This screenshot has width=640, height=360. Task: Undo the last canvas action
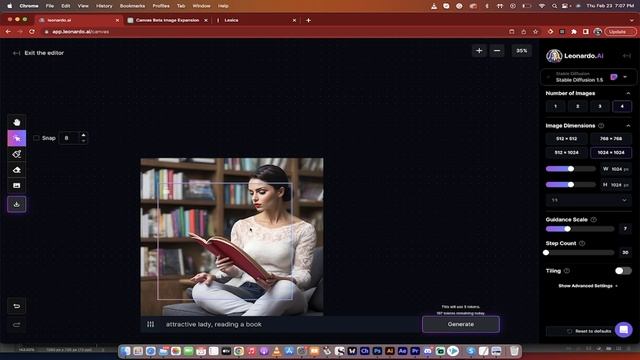17,306
